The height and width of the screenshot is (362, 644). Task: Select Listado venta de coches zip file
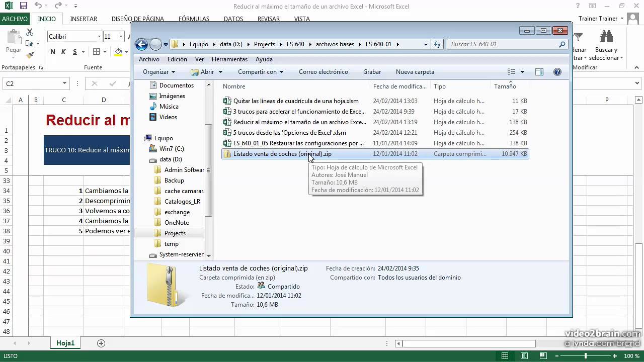[x=282, y=154]
